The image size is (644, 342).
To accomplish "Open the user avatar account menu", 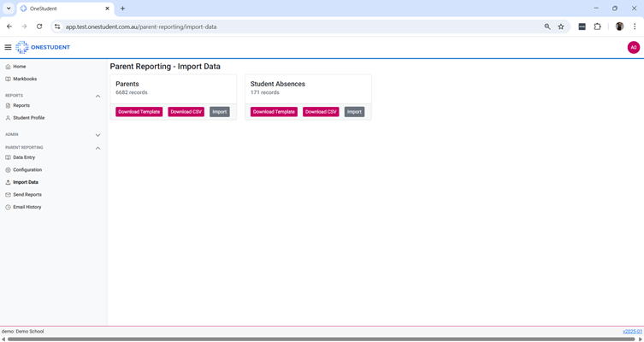I will click(633, 48).
